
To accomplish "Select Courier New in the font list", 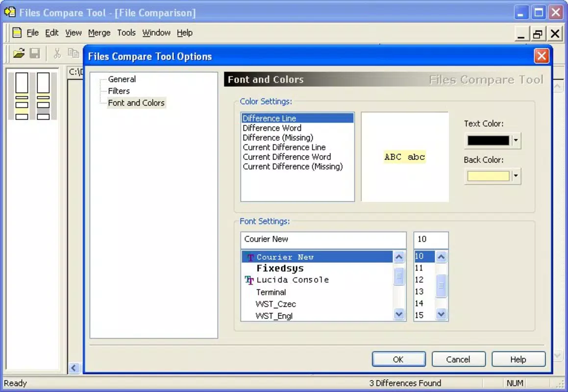I will pos(317,257).
